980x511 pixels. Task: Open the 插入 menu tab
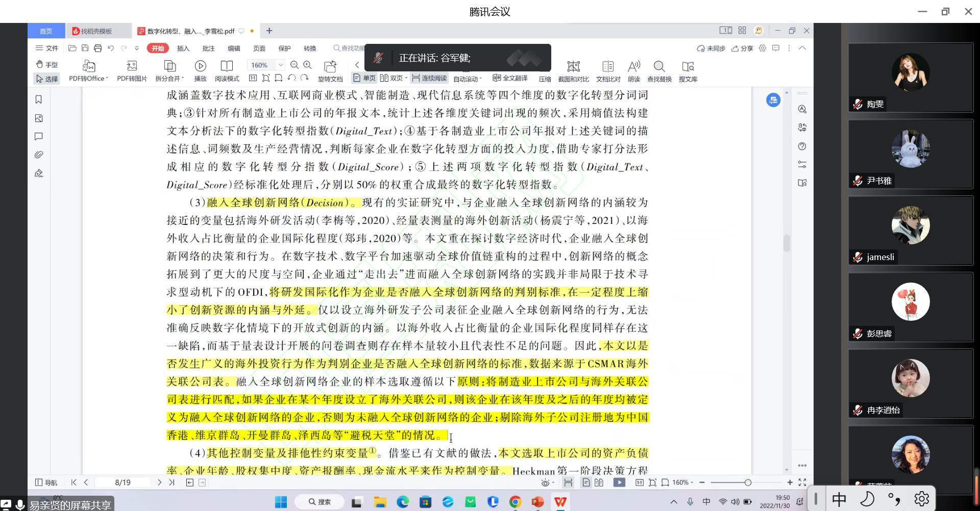[183, 48]
